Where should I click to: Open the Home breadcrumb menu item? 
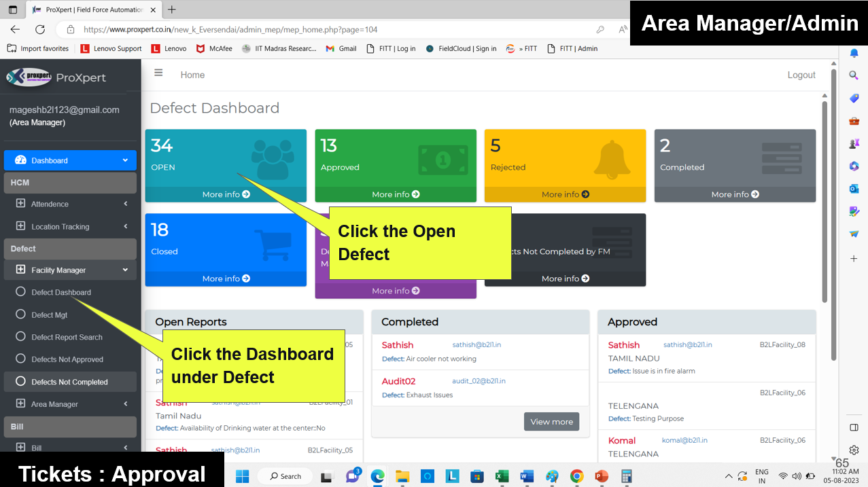pyautogui.click(x=192, y=75)
